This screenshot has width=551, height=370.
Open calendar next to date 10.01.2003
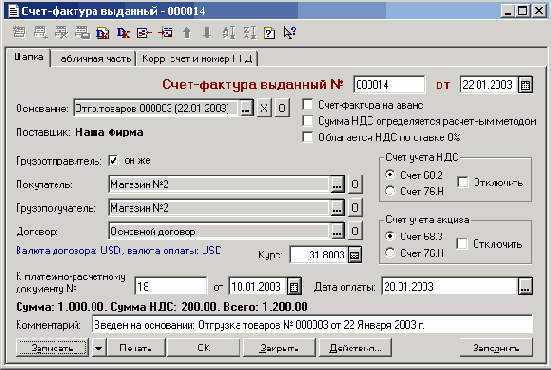coord(294,287)
